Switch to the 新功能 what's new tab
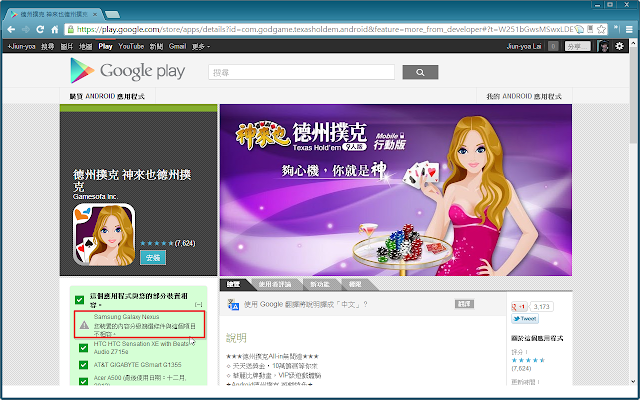Viewport: 640px width, 400px height. pos(320,284)
